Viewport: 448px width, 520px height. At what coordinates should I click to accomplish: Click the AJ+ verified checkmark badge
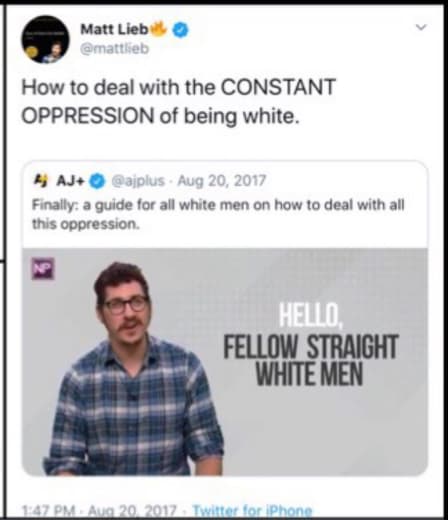pos(97,181)
